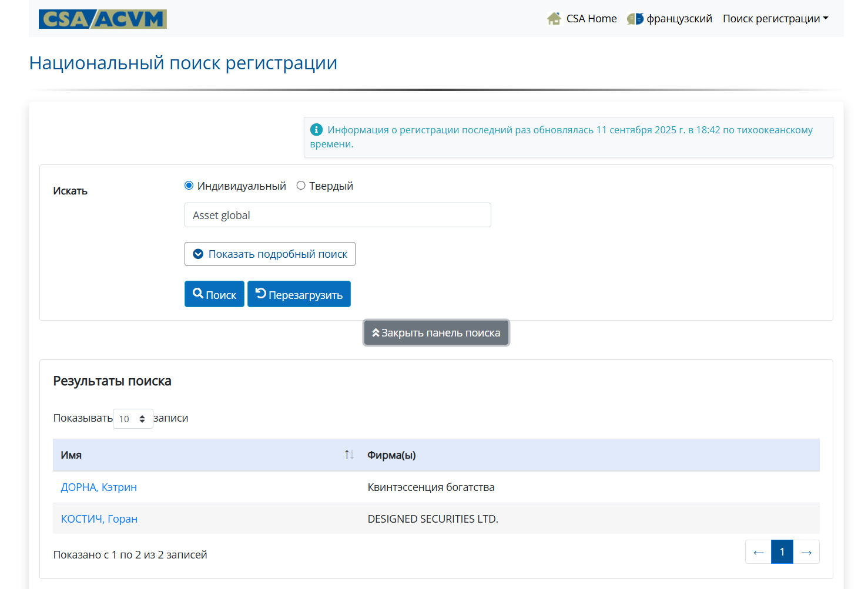Click the Фирма(ы) column header

coord(589,455)
